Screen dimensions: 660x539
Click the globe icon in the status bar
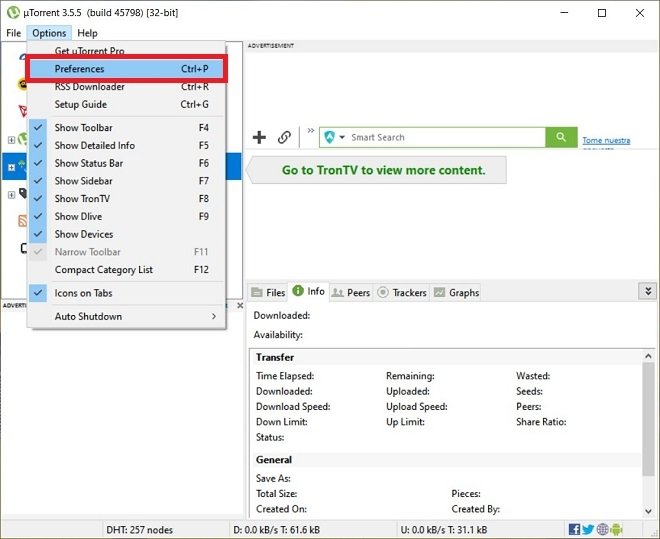point(602,529)
